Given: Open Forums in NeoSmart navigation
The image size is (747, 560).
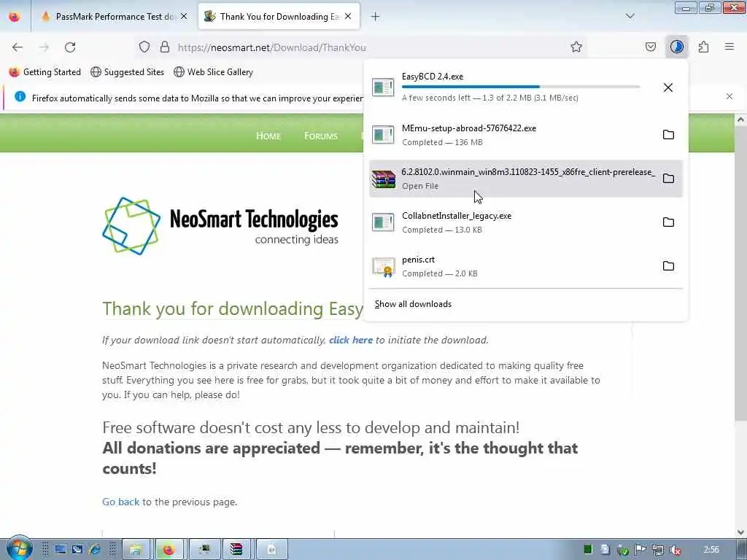Looking at the screenshot, I should (321, 136).
